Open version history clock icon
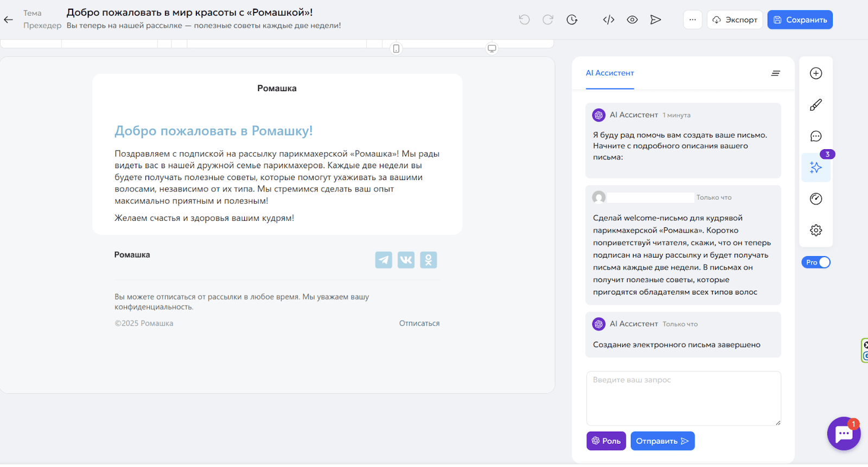The width and height of the screenshot is (868, 467). click(572, 20)
